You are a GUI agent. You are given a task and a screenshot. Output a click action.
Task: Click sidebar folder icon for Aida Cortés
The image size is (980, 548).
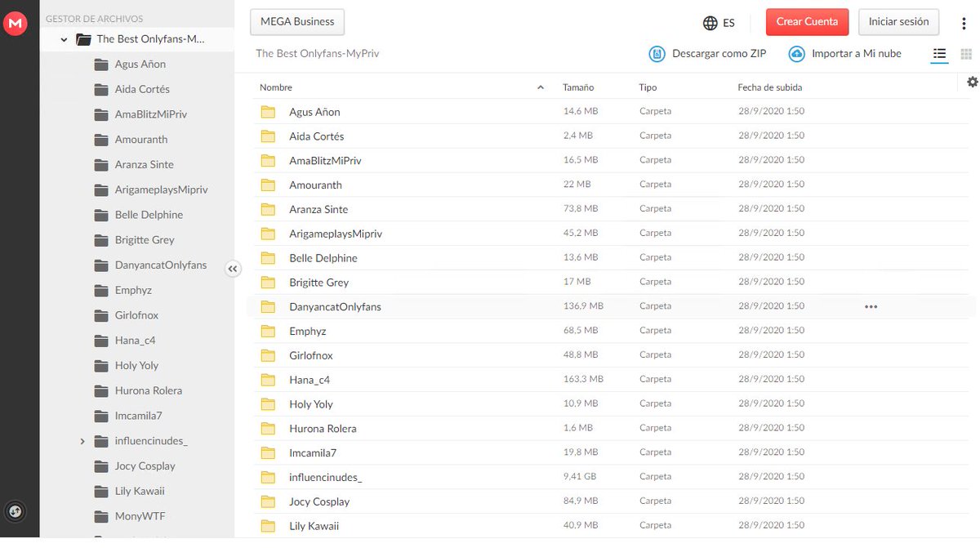(101, 89)
